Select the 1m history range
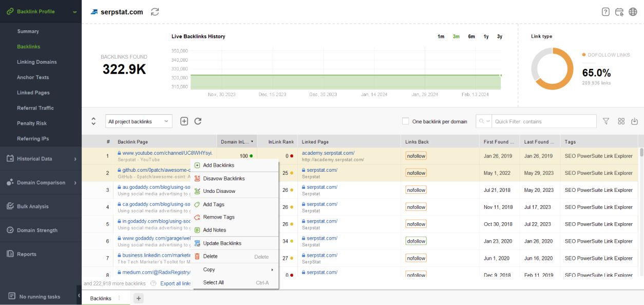Image resolution: width=644 pixels, height=305 pixels. pos(441,37)
